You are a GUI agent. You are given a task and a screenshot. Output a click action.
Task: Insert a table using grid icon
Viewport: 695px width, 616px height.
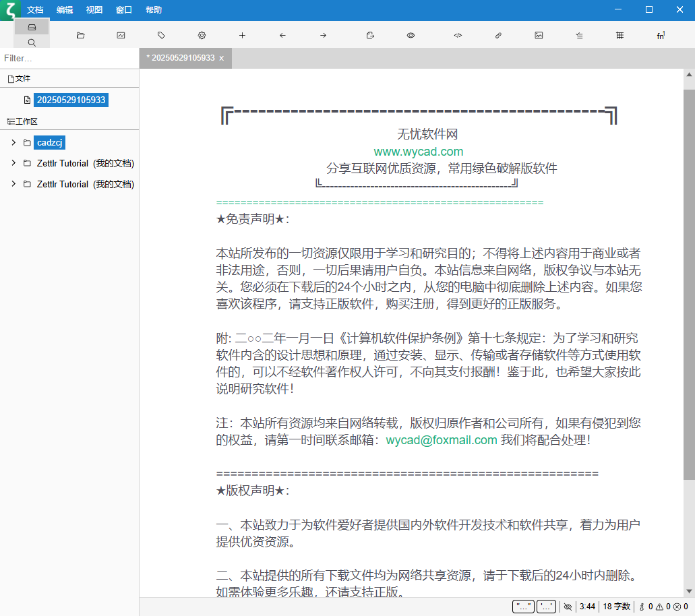click(x=620, y=35)
